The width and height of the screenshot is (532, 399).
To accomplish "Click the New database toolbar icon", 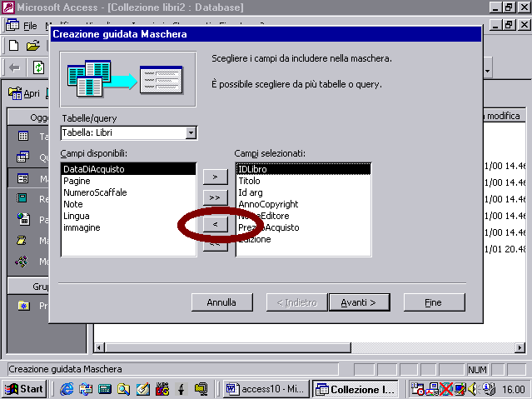I will click(13, 45).
